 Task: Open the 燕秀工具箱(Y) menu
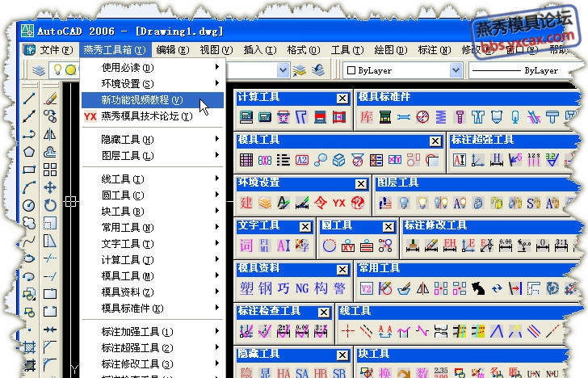click(115, 49)
